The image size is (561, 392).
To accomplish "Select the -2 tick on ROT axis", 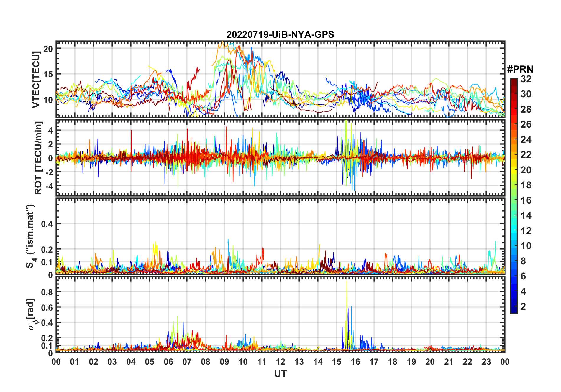I will coord(49,172).
